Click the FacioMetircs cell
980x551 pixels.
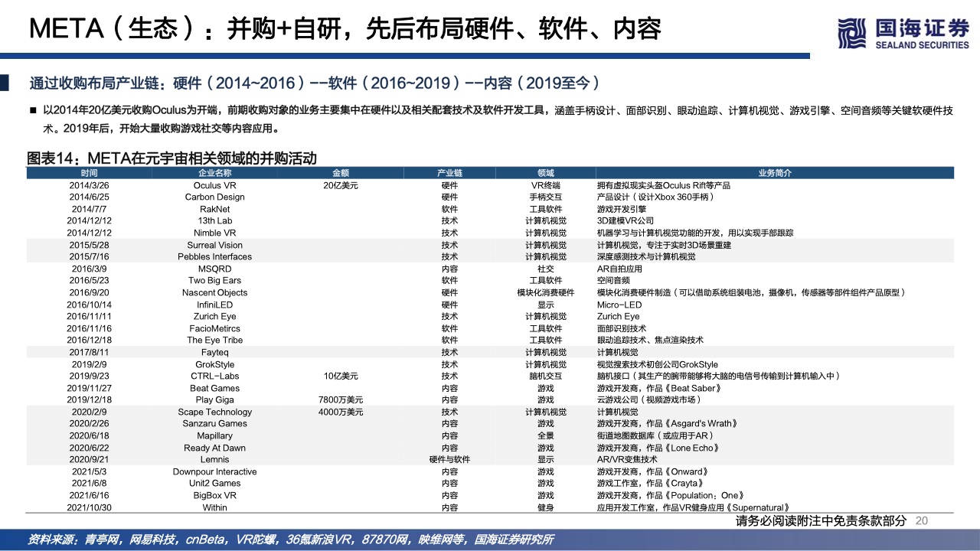coord(214,328)
